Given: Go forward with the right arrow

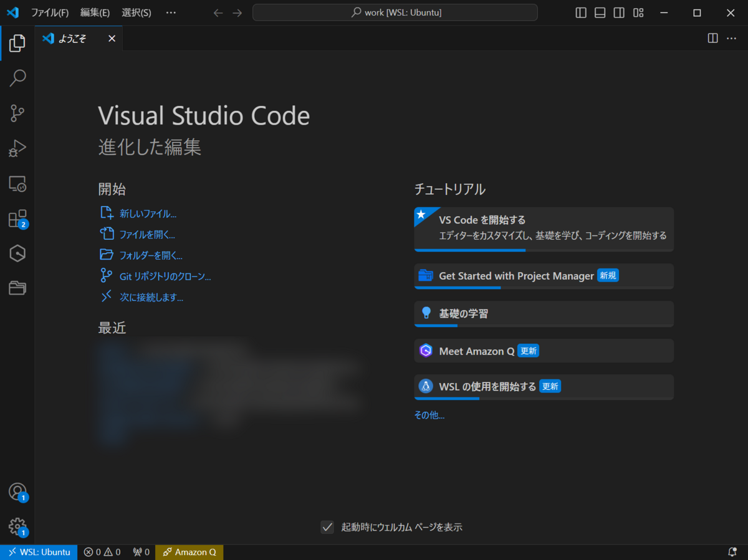Looking at the screenshot, I should pyautogui.click(x=237, y=12).
